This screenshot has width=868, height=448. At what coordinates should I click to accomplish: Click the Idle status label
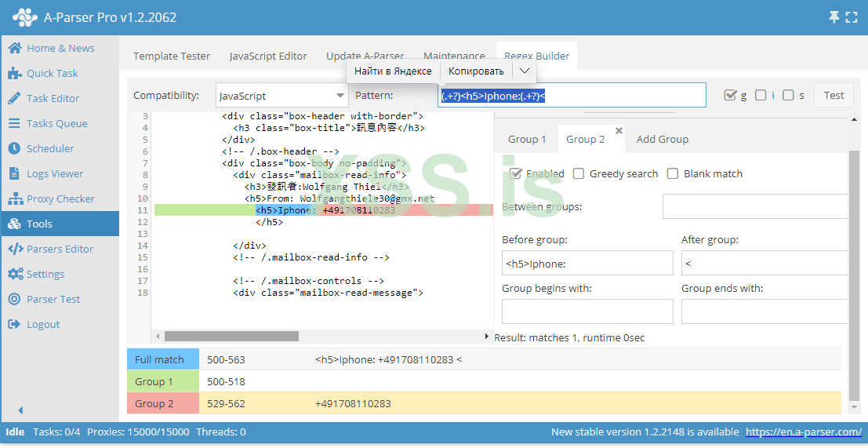pos(15,432)
